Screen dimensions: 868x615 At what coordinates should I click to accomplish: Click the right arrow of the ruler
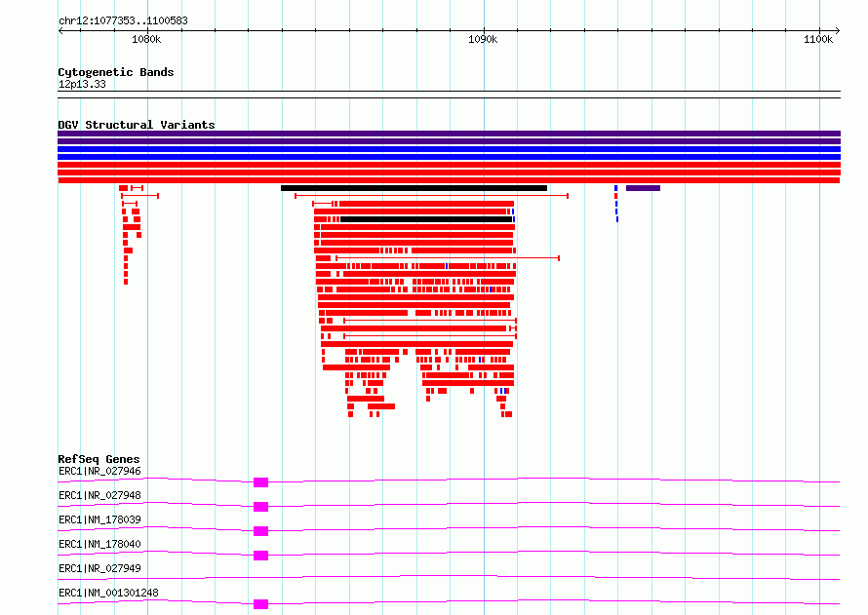point(837,30)
